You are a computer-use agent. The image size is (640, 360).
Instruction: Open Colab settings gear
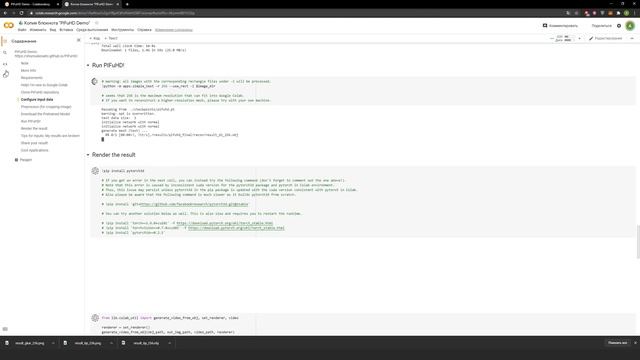[619, 26]
